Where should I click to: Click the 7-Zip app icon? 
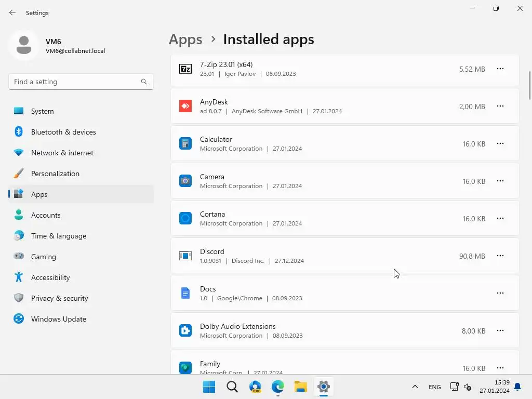[x=185, y=69]
